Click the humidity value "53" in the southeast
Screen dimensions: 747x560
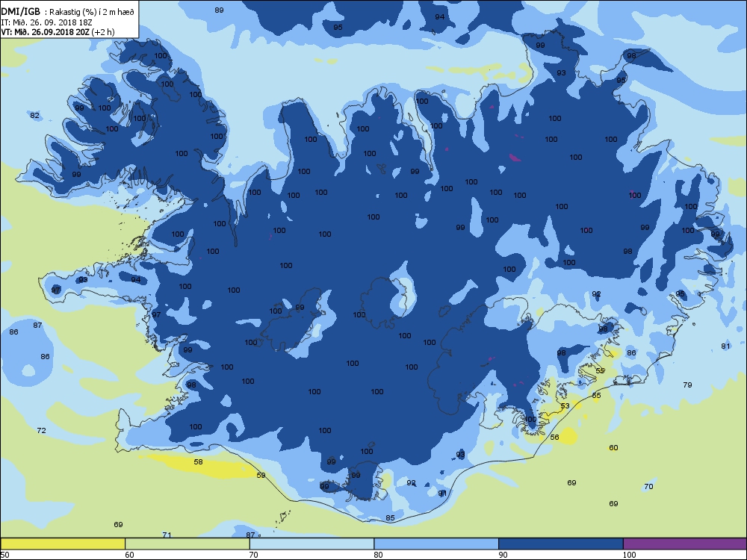pos(565,405)
